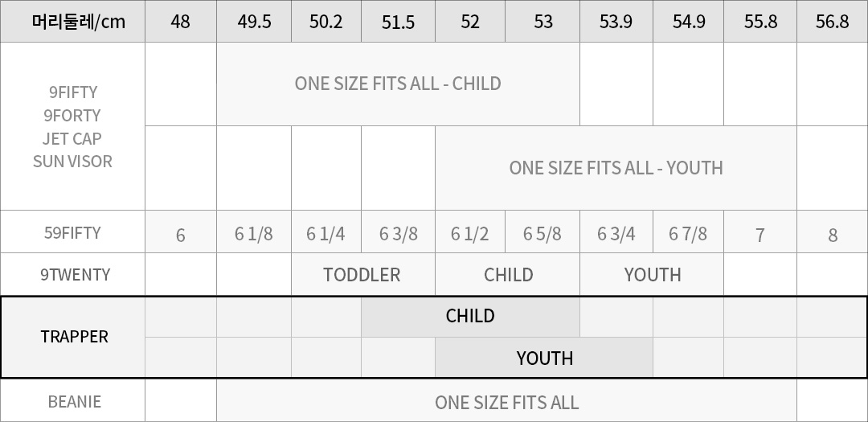Click the 56.8 cm column header
The width and height of the screenshot is (868, 422).
832,22
